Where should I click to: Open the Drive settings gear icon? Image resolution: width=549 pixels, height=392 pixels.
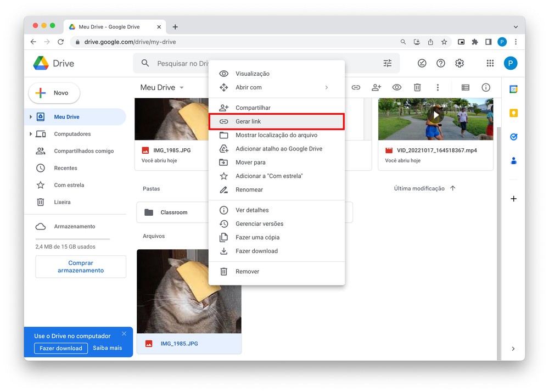[x=460, y=63]
